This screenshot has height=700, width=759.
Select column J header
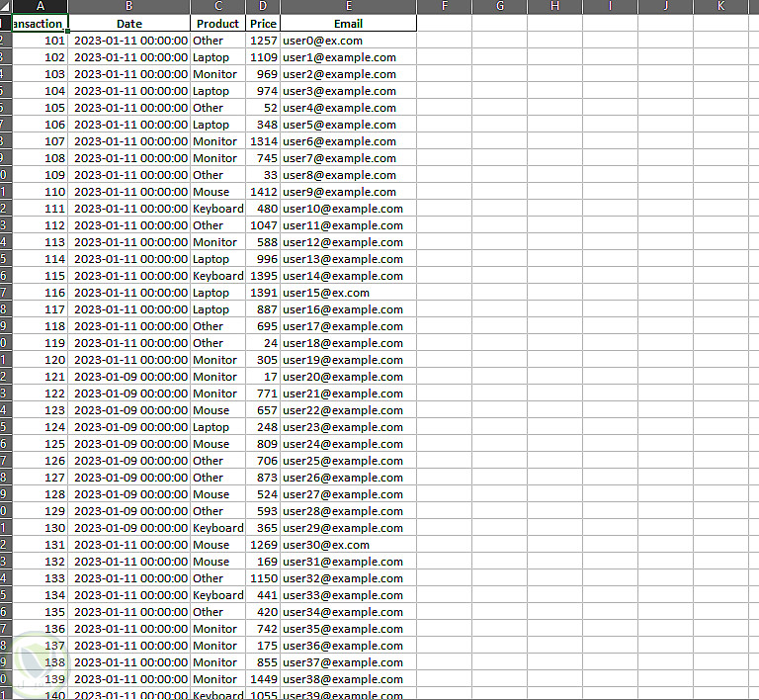point(665,6)
